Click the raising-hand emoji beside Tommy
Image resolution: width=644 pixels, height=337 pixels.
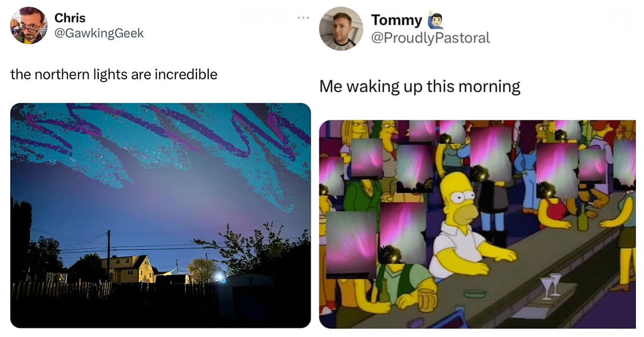click(435, 20)
